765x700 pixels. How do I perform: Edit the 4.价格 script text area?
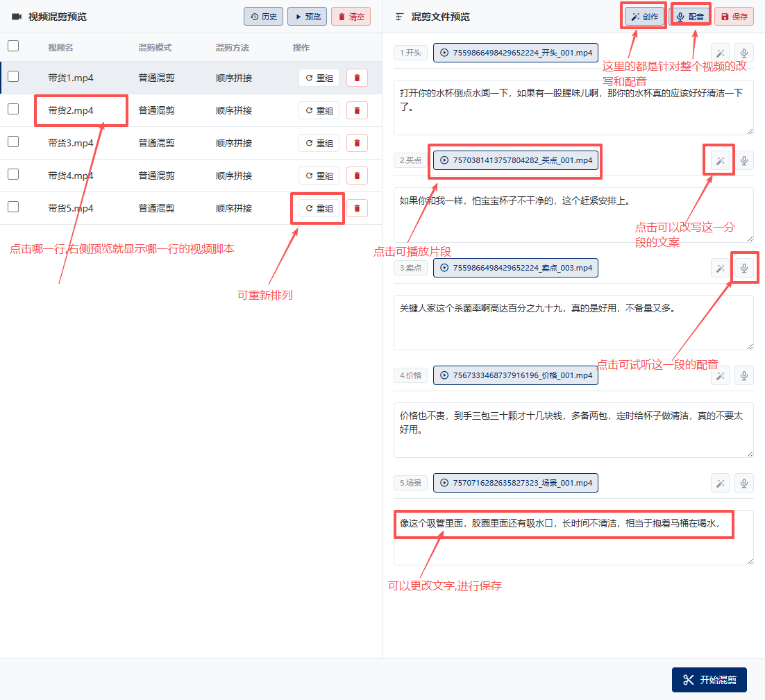pos(573,430)
